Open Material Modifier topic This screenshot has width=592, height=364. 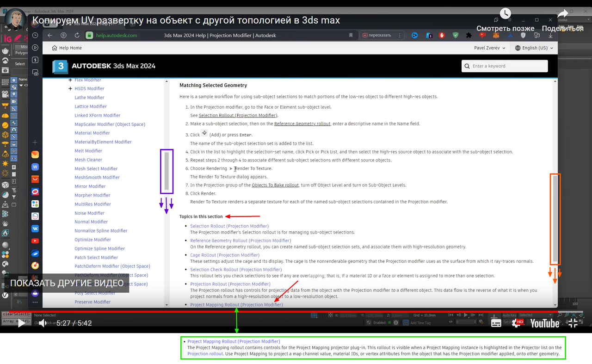(92, 133)
